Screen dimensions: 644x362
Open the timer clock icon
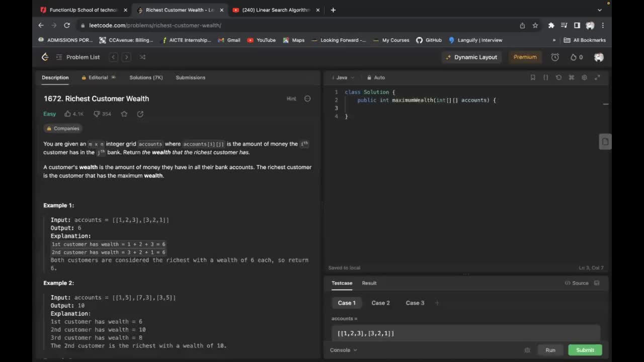(x=555, y=57)
